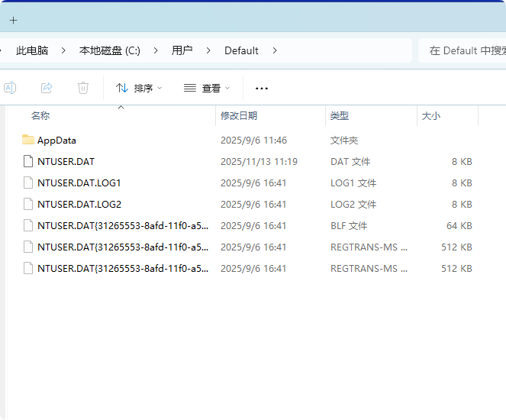This screenshot has width=506, height=420.
Task: Select the NTUSER.DAT.LOG2 file icon
Action: (x=28, y=204)
